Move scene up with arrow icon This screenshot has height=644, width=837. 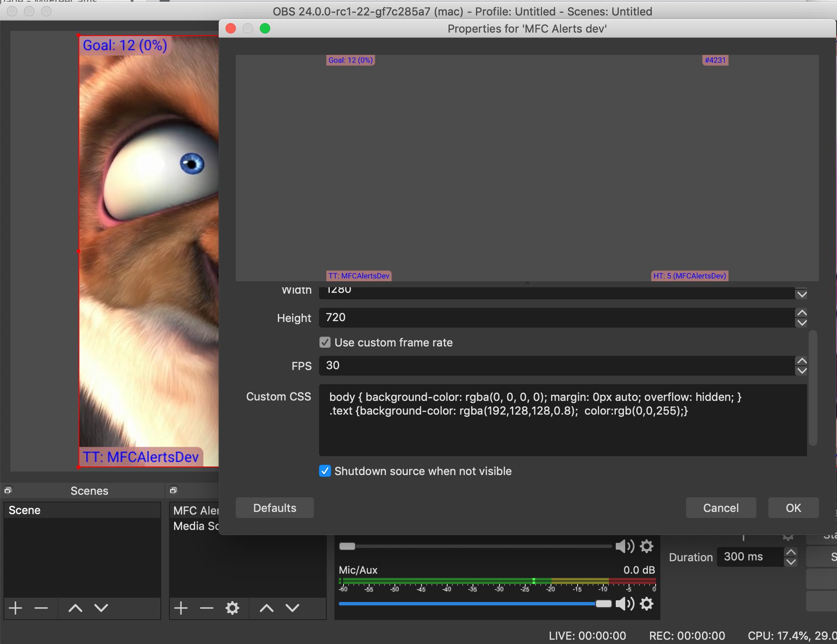coord(75,608)
